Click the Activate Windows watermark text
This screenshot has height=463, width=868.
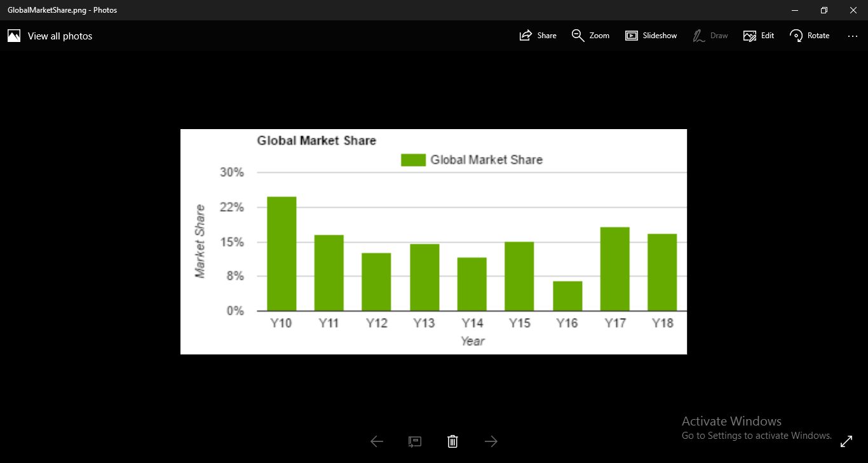[731, 421]
